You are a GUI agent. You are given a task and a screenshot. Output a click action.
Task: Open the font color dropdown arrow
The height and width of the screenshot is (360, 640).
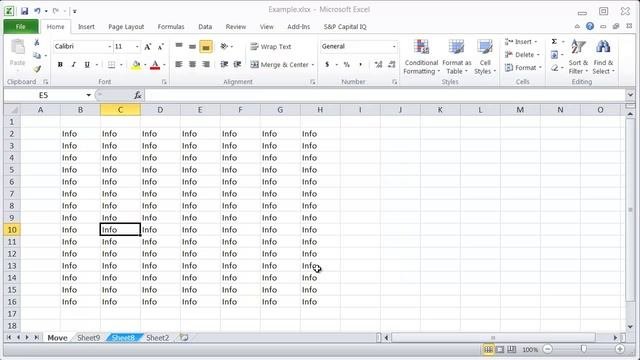click(x=164, y=65)
